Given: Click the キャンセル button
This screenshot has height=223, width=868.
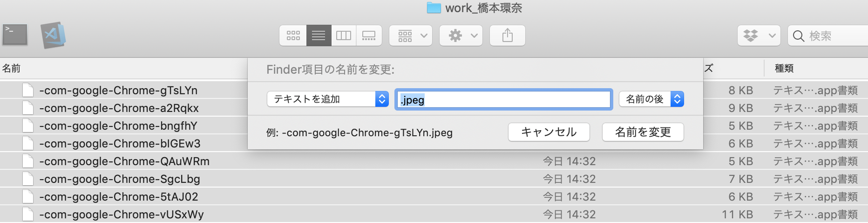Looking at the screenshot, I should coord(549,132).
